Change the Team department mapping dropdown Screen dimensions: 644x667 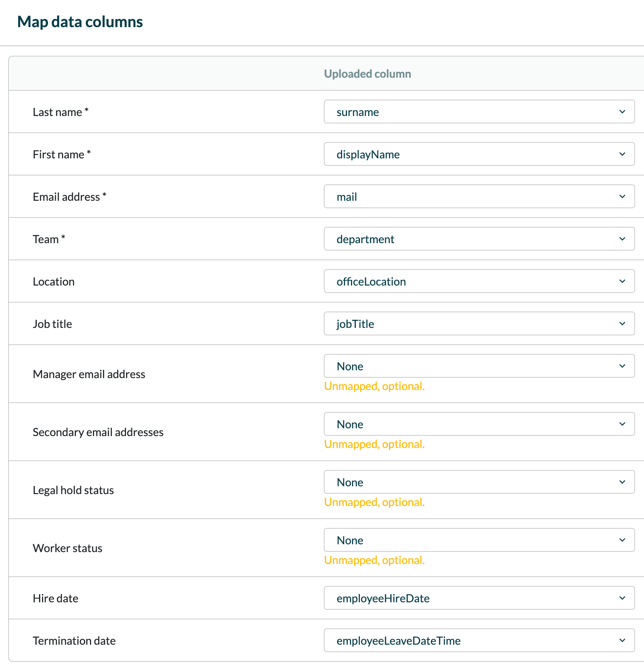coord(479,239)
